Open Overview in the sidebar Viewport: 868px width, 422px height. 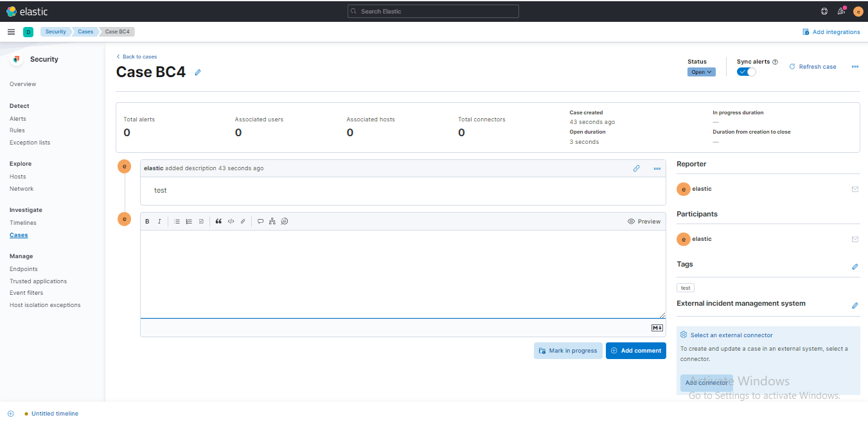pos(23,84)
